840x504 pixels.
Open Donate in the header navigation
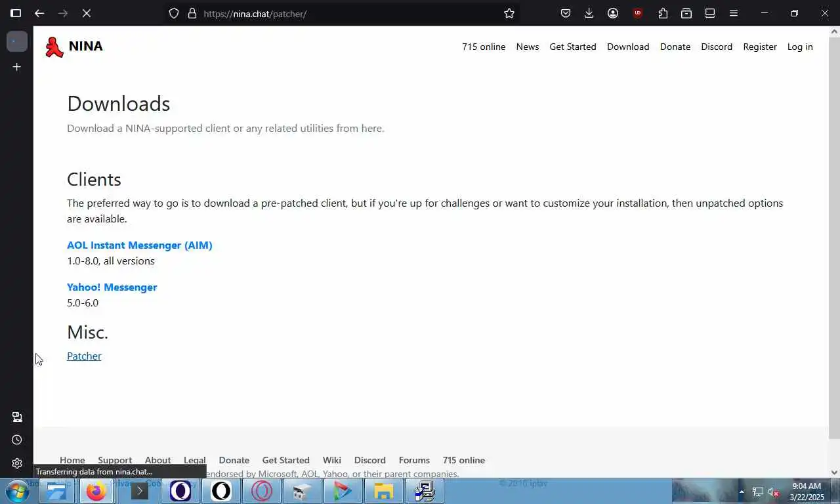675,47
